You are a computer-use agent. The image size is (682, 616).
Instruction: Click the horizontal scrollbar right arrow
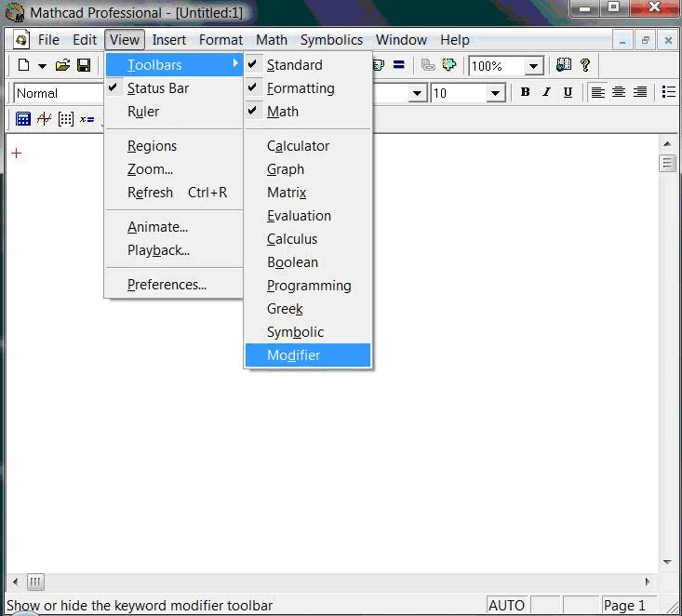click(648, 583)
